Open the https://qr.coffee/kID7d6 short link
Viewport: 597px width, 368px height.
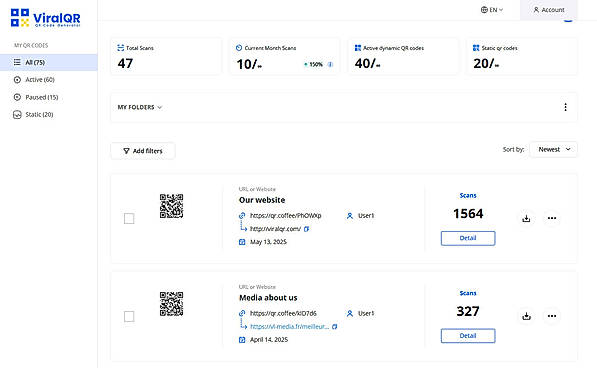point(283,314)
